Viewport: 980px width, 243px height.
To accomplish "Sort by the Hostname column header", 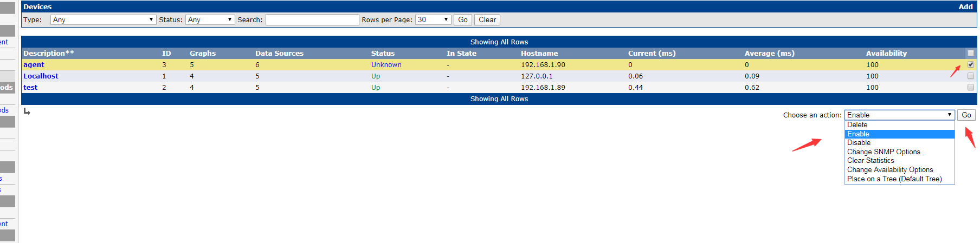I will (x=539, y=53).
